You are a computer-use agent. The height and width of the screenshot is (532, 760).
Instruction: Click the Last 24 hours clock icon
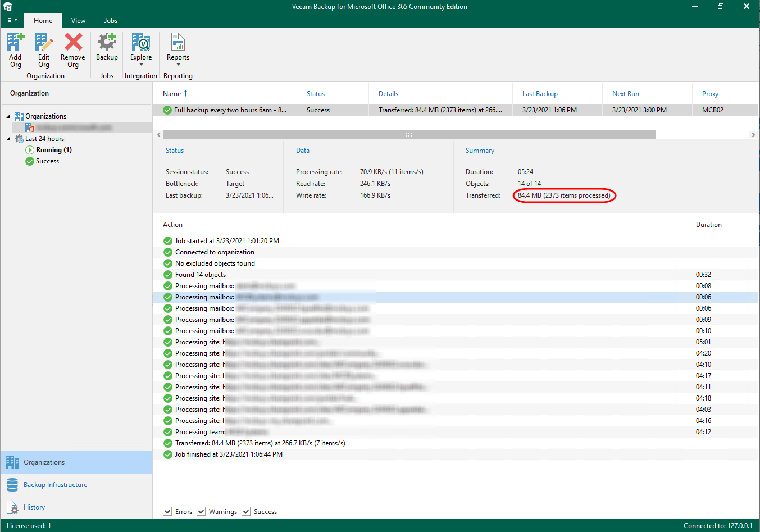click(19, 139)
